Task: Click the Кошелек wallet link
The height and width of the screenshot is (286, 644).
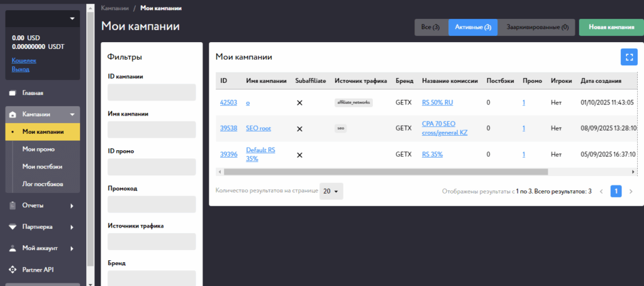Action: 24,60
